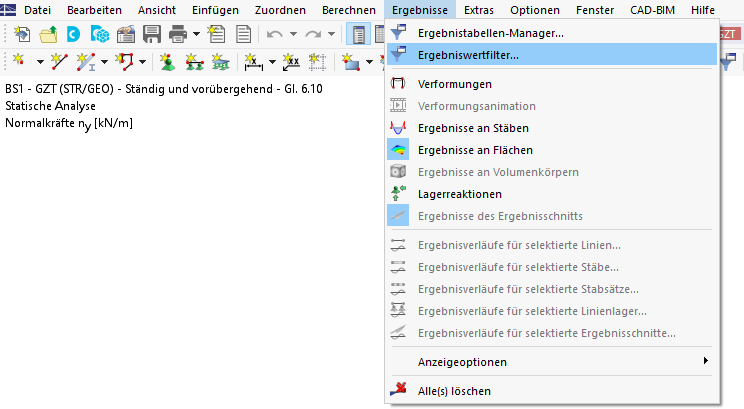The image size is (744, 409).
Task: Save the model with the floppy icon
Action: (152, 34)
